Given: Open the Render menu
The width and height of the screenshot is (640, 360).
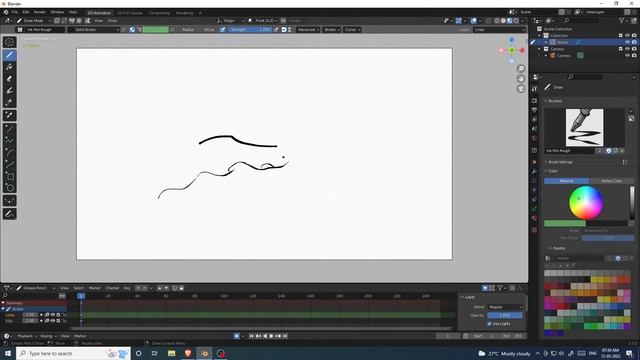Looking at the screenshot, I should pos(40,12).
